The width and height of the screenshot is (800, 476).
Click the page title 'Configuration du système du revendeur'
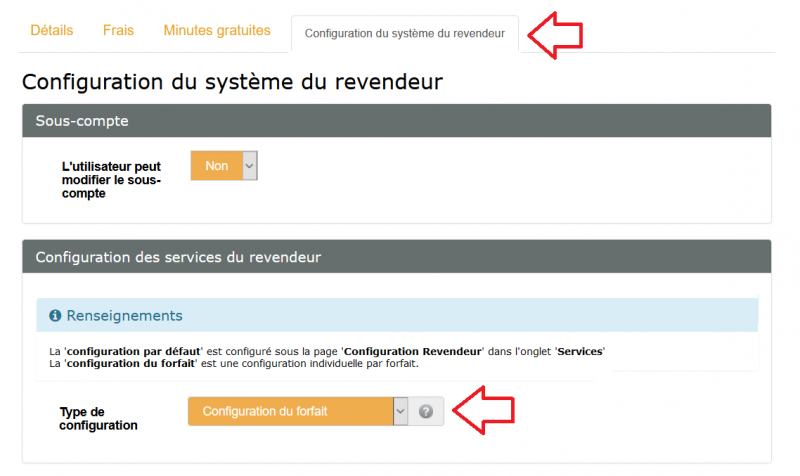[232, 82]
